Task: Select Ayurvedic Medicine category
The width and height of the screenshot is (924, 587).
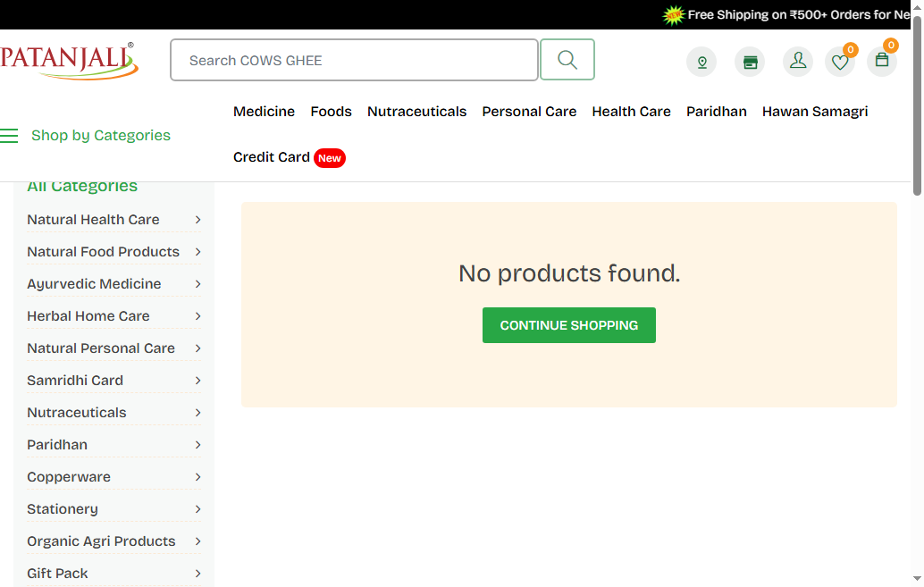Action: point(95,284)
